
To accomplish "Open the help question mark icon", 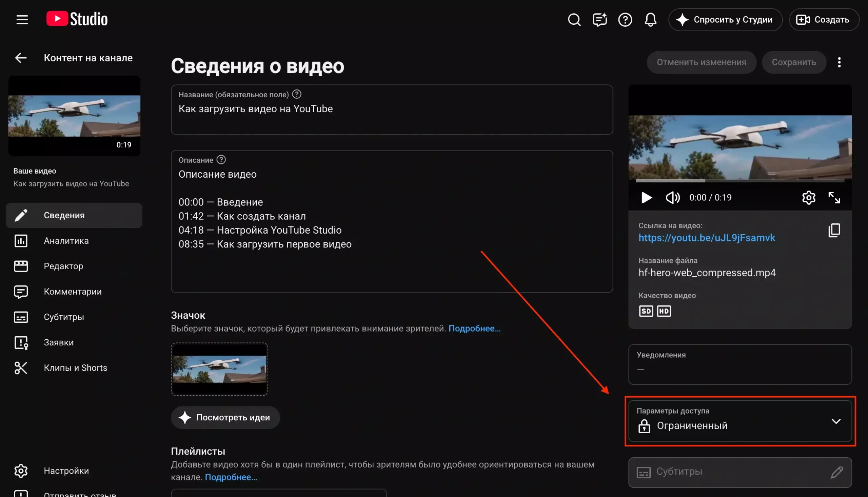I will tap(625, 20).
